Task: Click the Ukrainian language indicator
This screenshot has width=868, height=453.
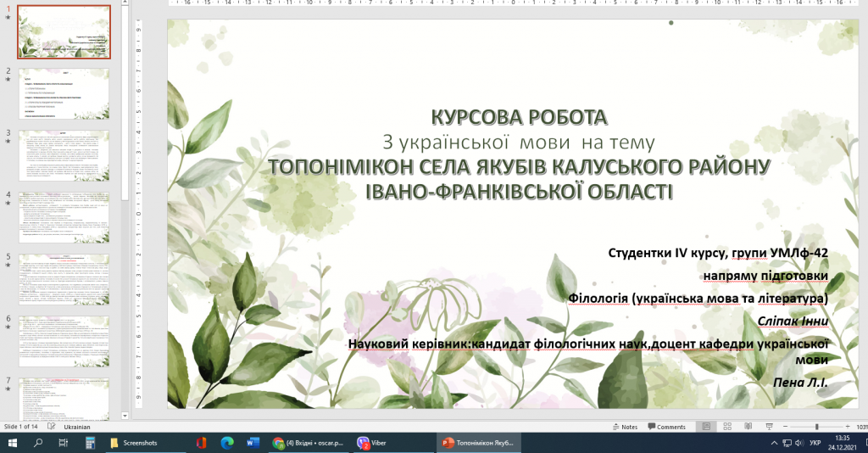Action: click(x=77, y=427)
